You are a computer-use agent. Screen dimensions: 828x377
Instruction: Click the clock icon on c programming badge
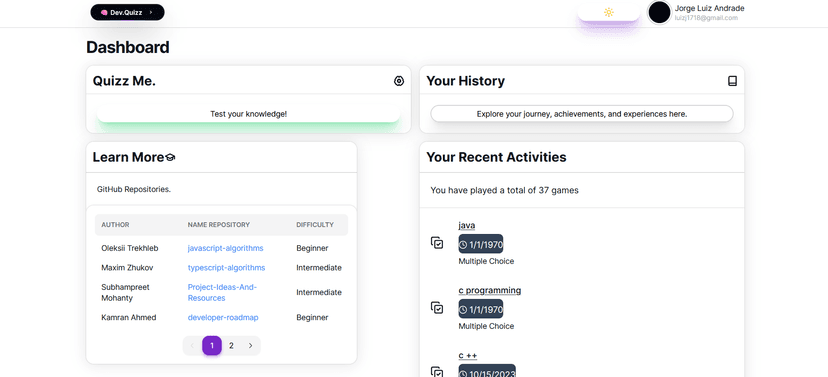tap(463, 309)
